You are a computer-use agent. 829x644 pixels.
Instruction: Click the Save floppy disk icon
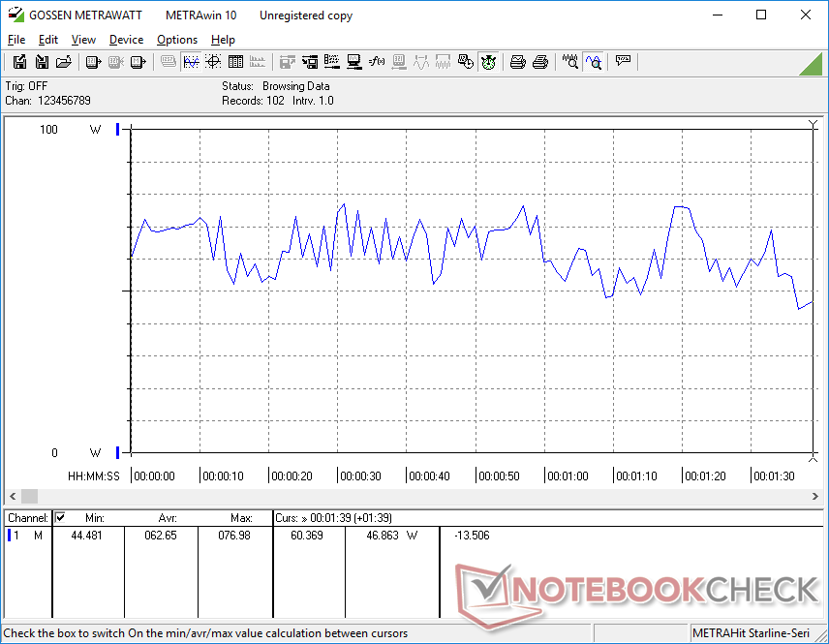(x=42, y=62)
